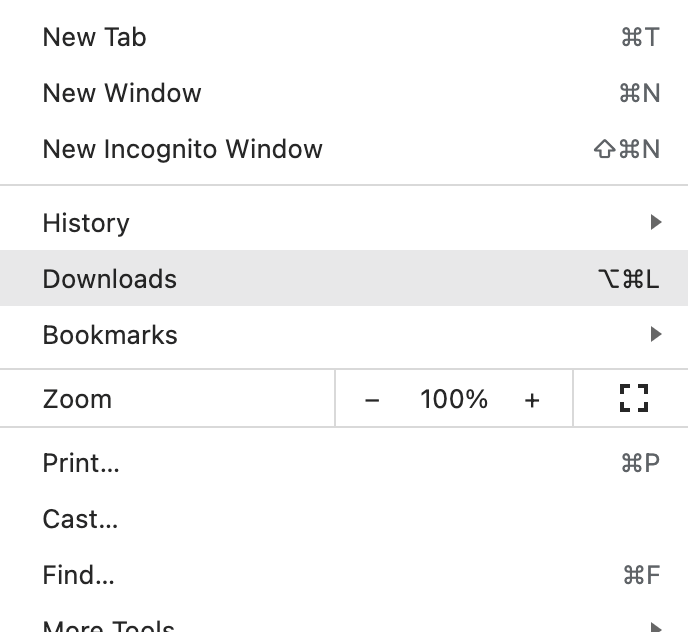Click the ⌘P shortcut beside Print
688x632 pixels.
[641, 463]
